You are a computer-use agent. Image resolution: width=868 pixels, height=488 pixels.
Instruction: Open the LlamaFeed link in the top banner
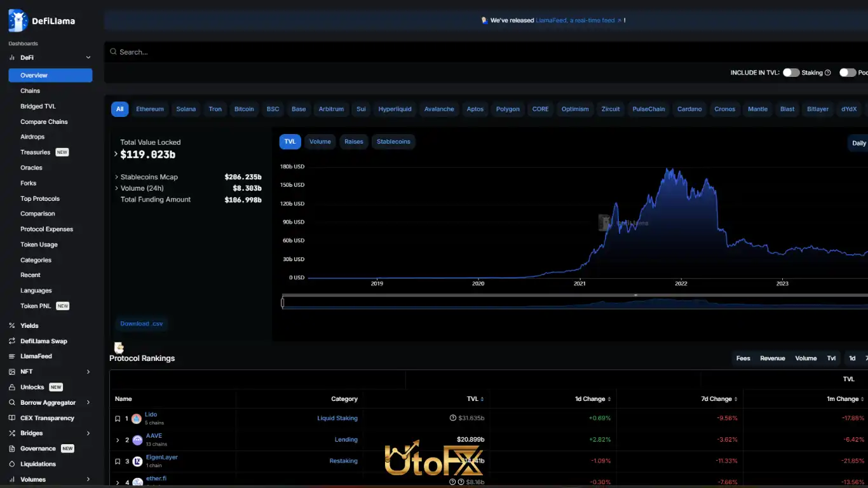click(580, 20)
